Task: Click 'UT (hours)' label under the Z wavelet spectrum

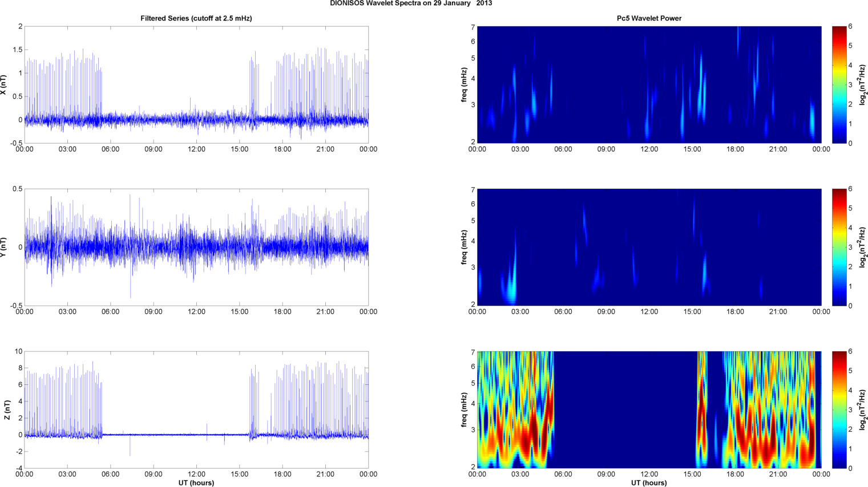Action: tap(649, 482)
